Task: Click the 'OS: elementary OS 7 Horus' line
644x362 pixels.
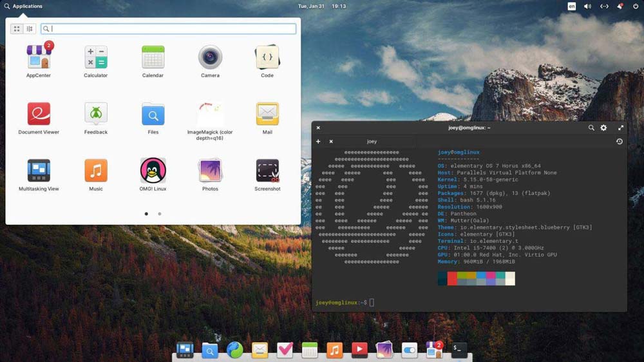Action: click(489, 166)
